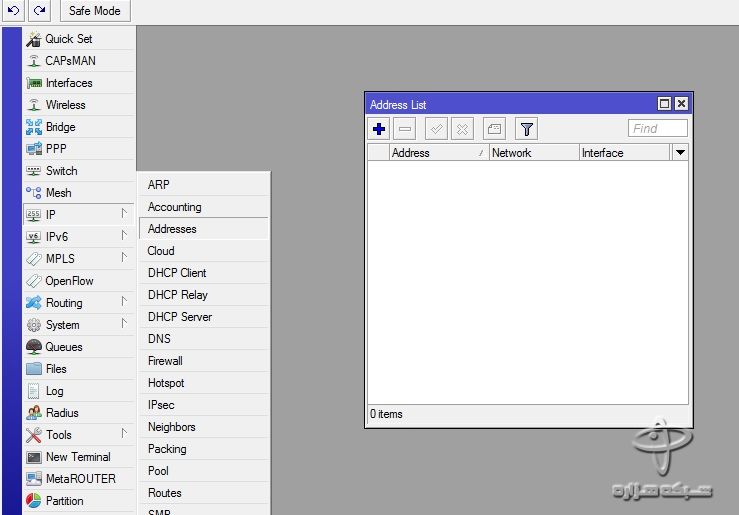Click the Filter funnel button
739x515 pixels.
(x=526, y=129)
